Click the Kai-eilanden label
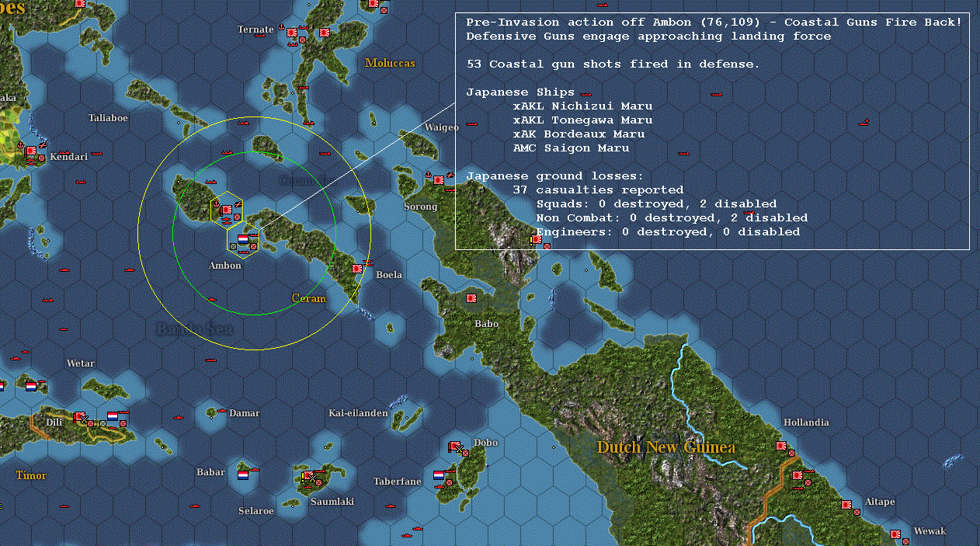Viewport: 980px width, 546px height. 358,413
